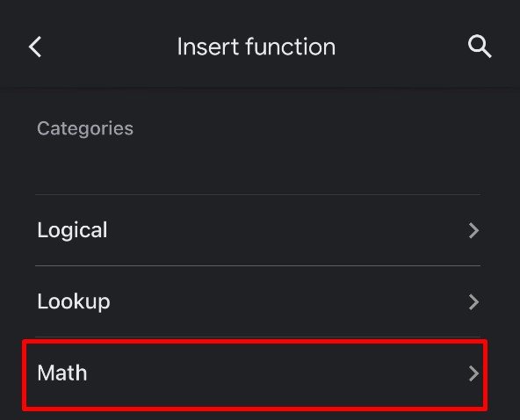520x420 pixels.
Task: Select the Lookup label text
Action: 74,301
